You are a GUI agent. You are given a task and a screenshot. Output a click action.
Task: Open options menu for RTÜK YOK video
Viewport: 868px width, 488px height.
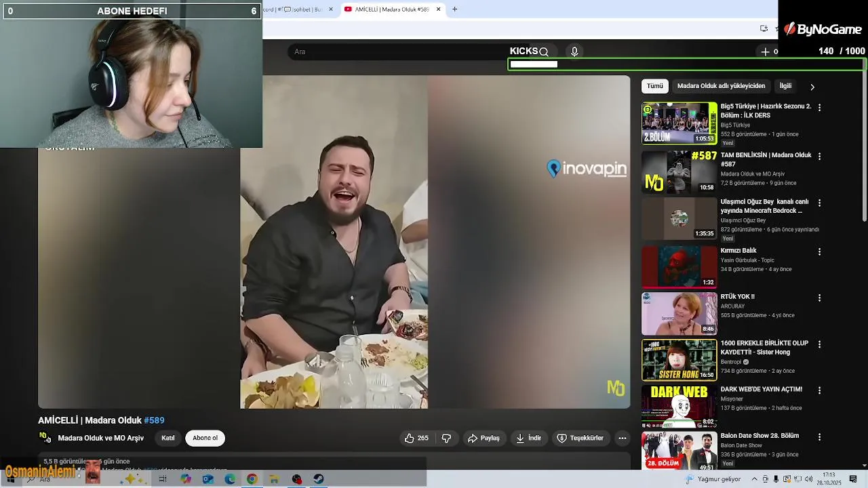[x=819, y=298]
